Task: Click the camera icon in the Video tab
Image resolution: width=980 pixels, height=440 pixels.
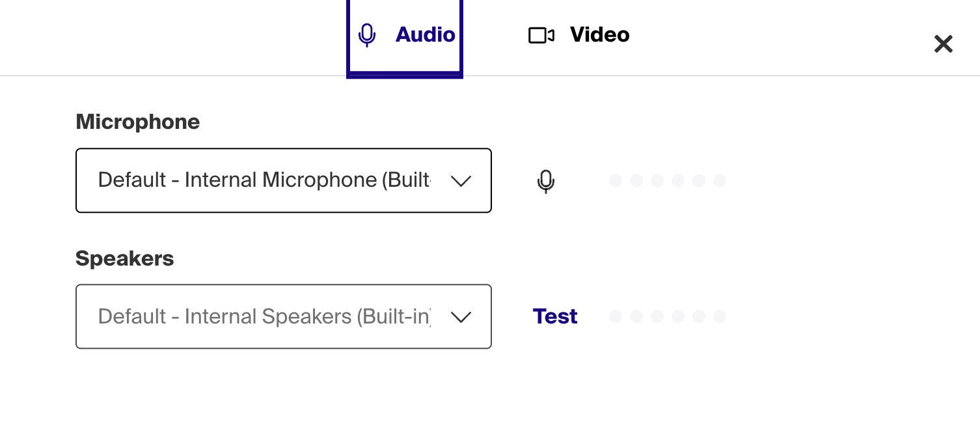Action: [x=541, y=35]
